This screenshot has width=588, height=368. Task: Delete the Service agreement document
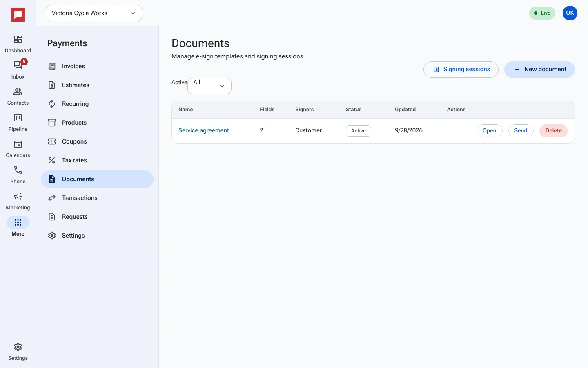(x=553, y=131)
